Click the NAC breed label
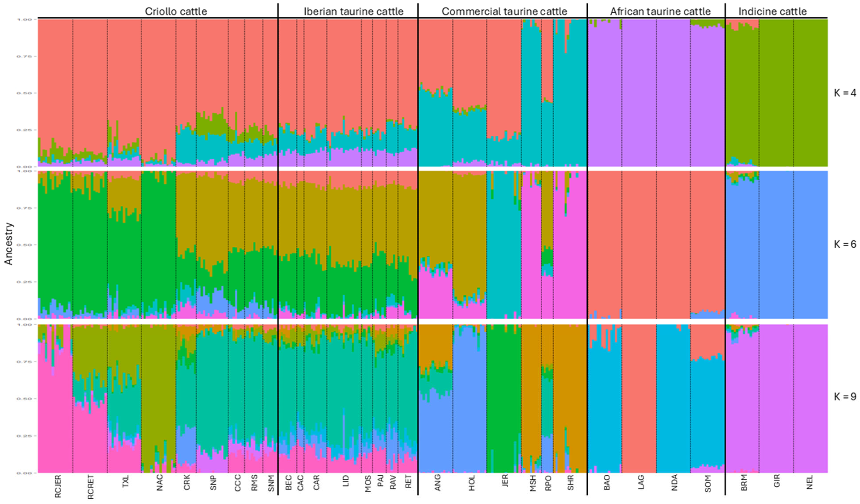 159,482
